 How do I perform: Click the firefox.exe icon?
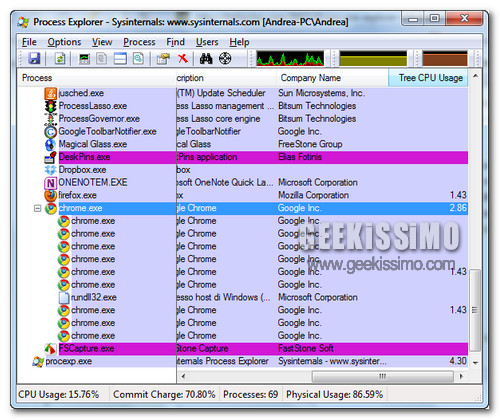[x=51, y=195]
